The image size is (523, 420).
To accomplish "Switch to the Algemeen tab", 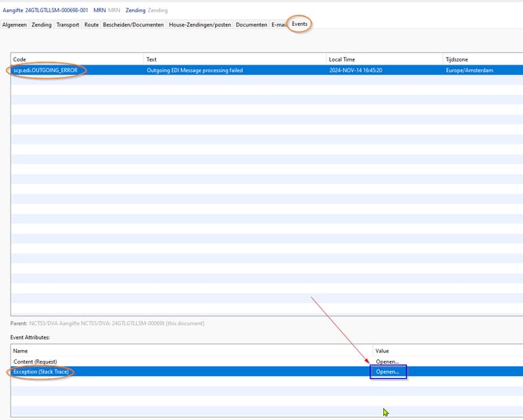I will pyautogui.click(x=14, y=24).
